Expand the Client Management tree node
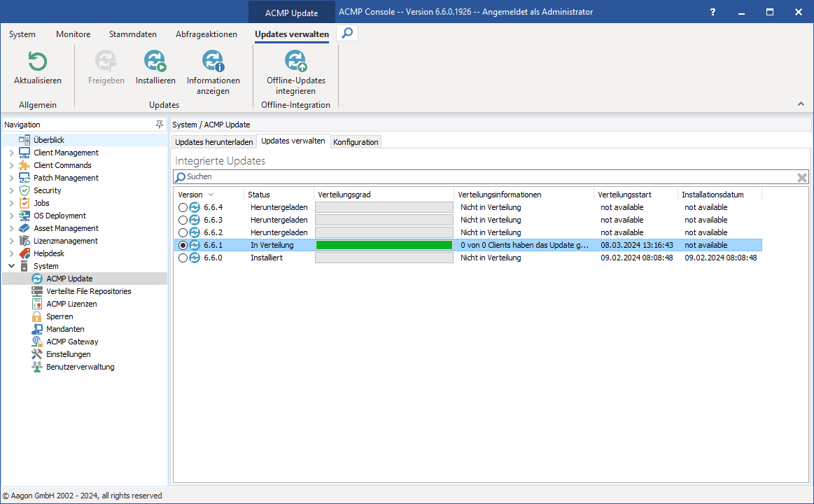The image size is (814, 504). [x=11, y=153]
